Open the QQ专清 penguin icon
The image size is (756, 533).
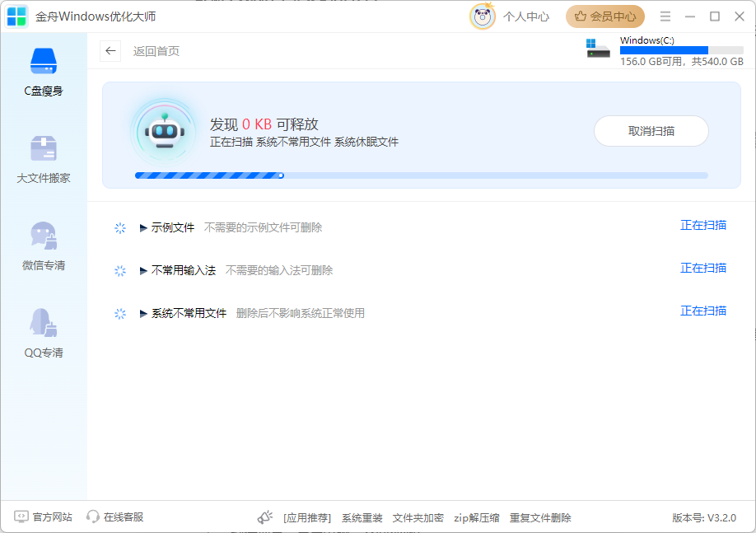point(44,322)
